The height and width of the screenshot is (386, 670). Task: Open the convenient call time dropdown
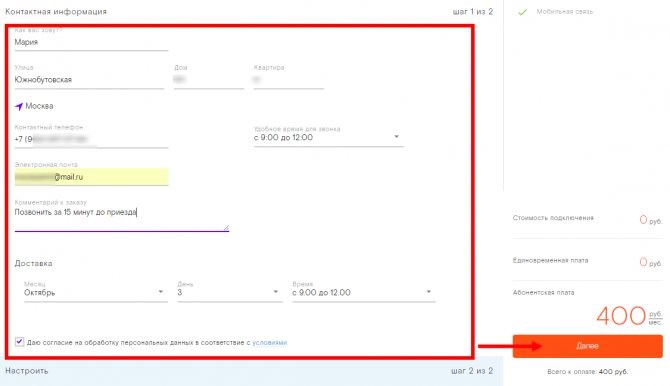[x=329, y=137]
